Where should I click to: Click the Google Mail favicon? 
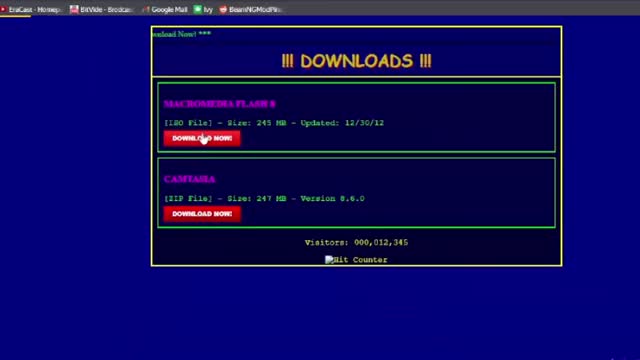[x=146, y=9]
